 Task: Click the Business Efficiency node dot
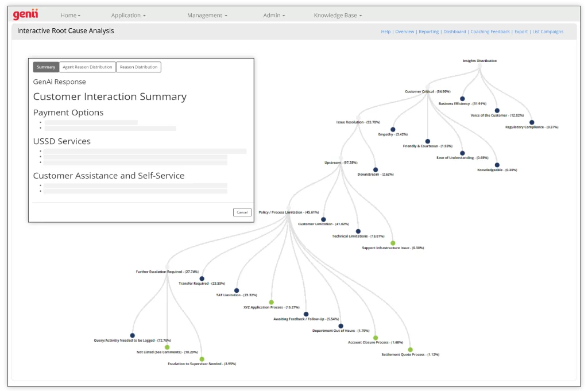click(462, 99)
